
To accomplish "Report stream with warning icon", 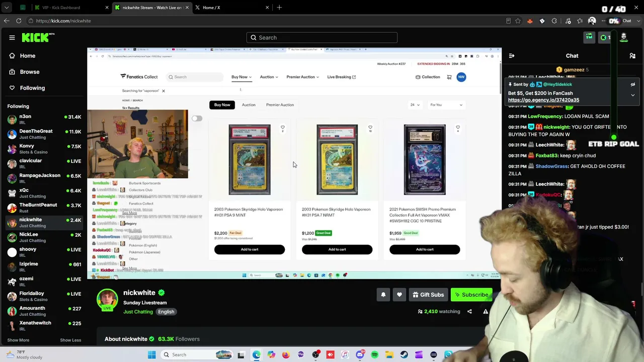I will pos(486,312).
